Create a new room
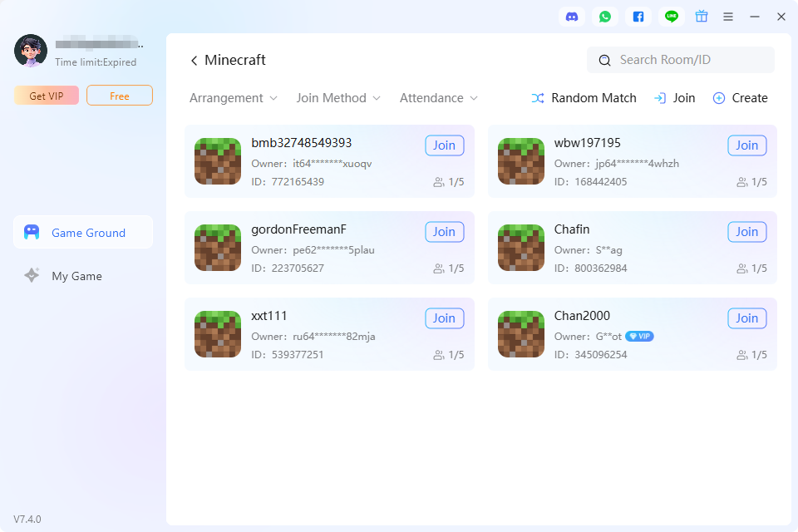This screenshot has height=532, width=798. 740,98
